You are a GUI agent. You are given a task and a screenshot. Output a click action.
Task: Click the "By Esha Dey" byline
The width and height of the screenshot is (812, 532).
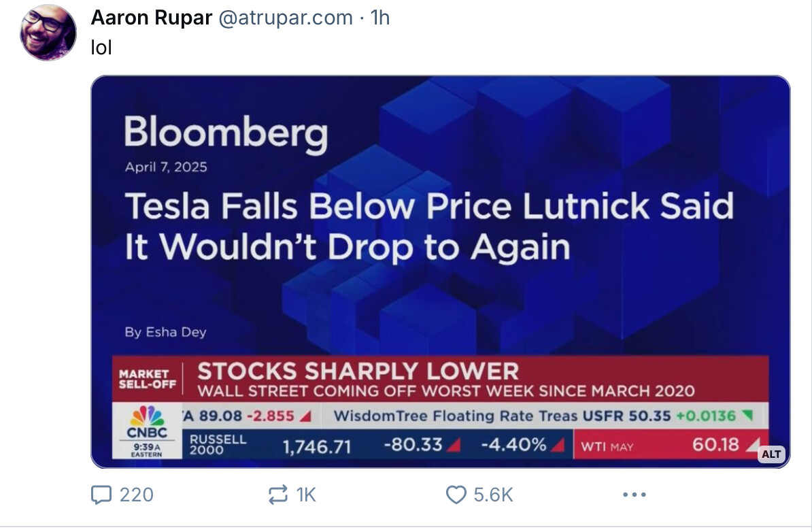coord(165,332)
